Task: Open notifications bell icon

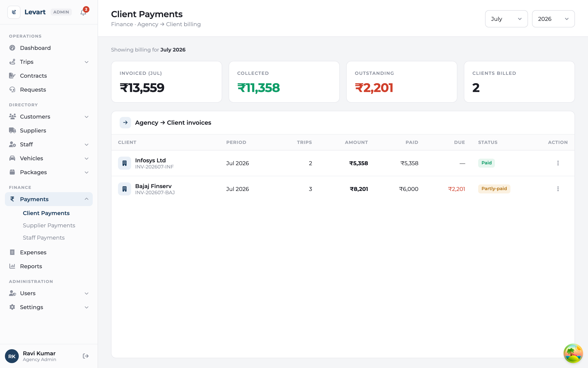Action: pyautogui.click(x=83, y=12)
